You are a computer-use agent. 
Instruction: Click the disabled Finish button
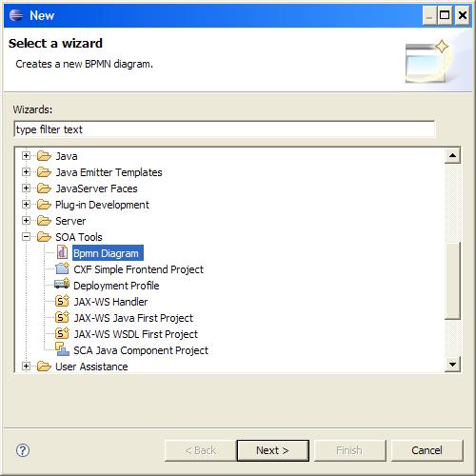point(349,450)
